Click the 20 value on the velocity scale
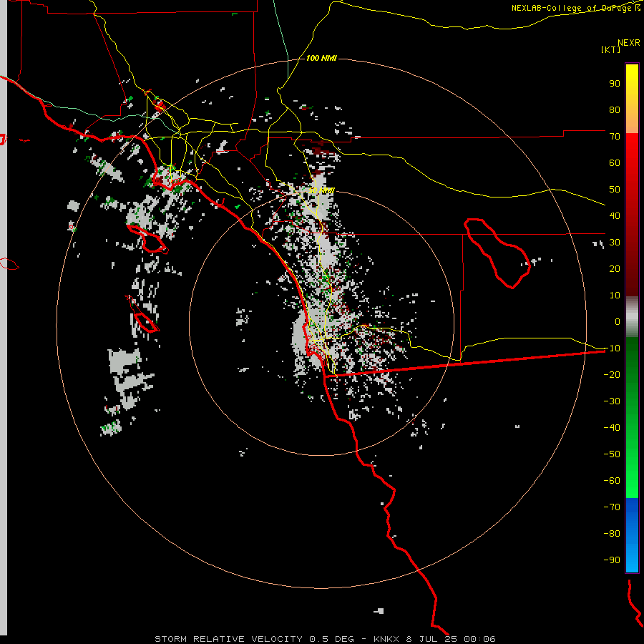 [x=615, y=269]
